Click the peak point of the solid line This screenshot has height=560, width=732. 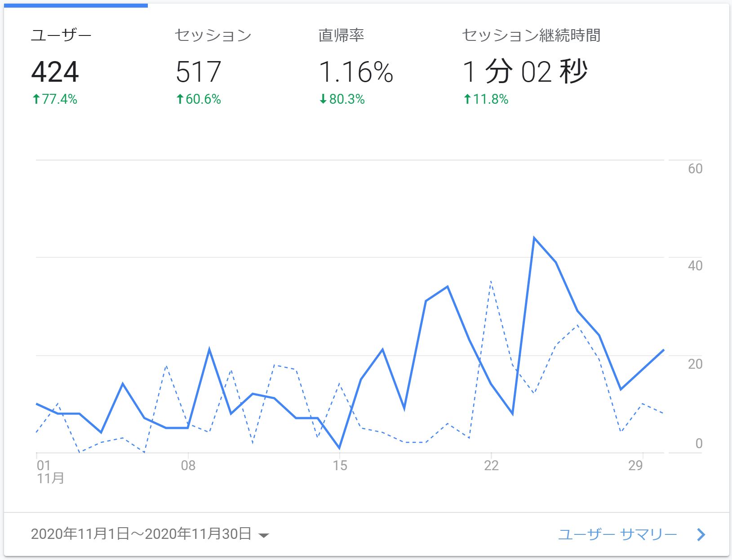tap(534, 238)
